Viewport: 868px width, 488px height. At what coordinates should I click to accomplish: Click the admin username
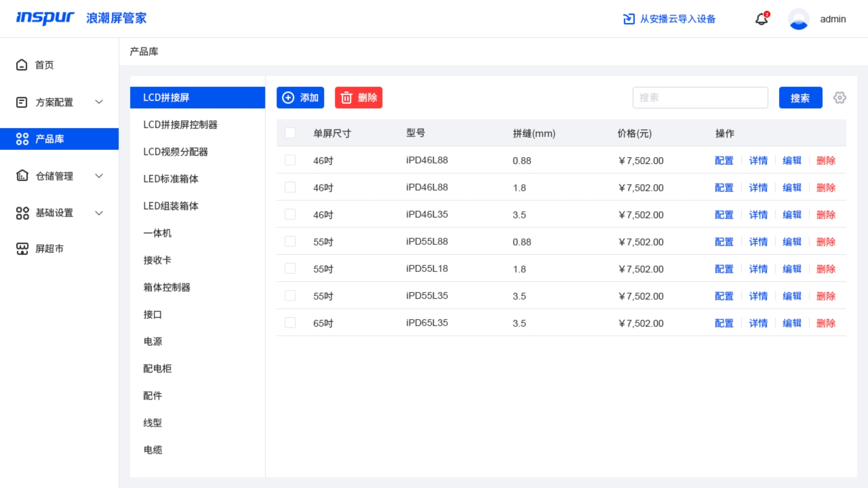(x=833, y=19)
